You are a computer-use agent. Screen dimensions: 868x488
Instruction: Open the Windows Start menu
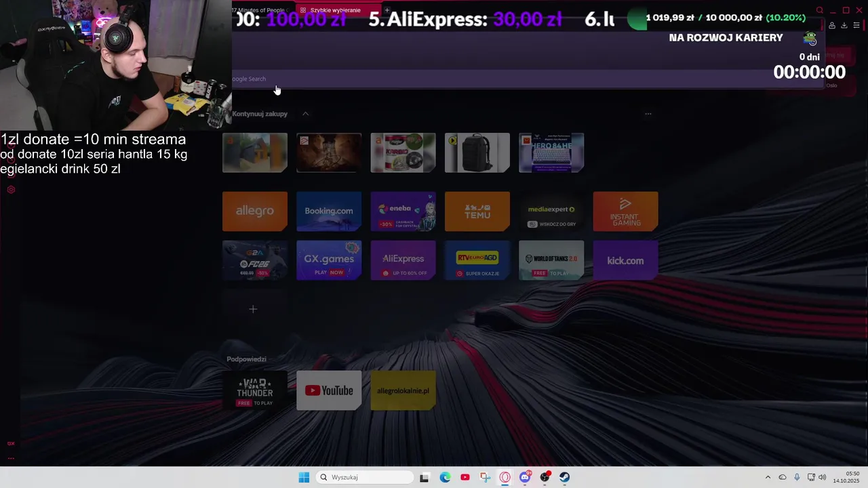[304, 477]
